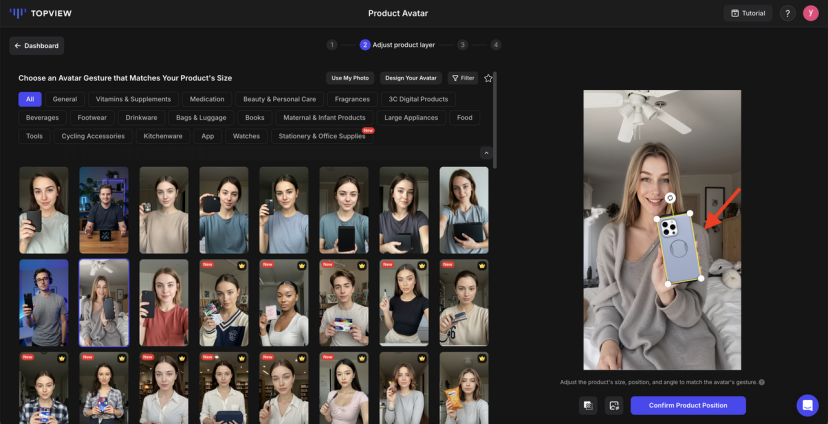Click the avatar list scrollbar

495,120
